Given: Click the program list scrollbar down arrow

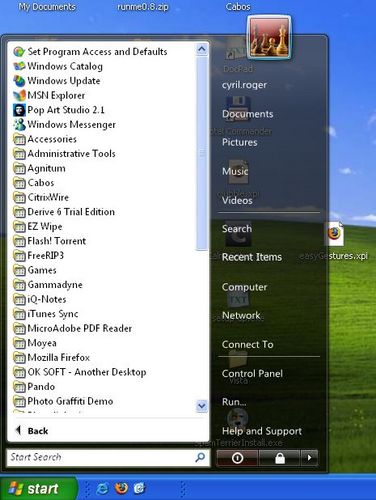Looking at the screenshot, I should tap(201, 406).
